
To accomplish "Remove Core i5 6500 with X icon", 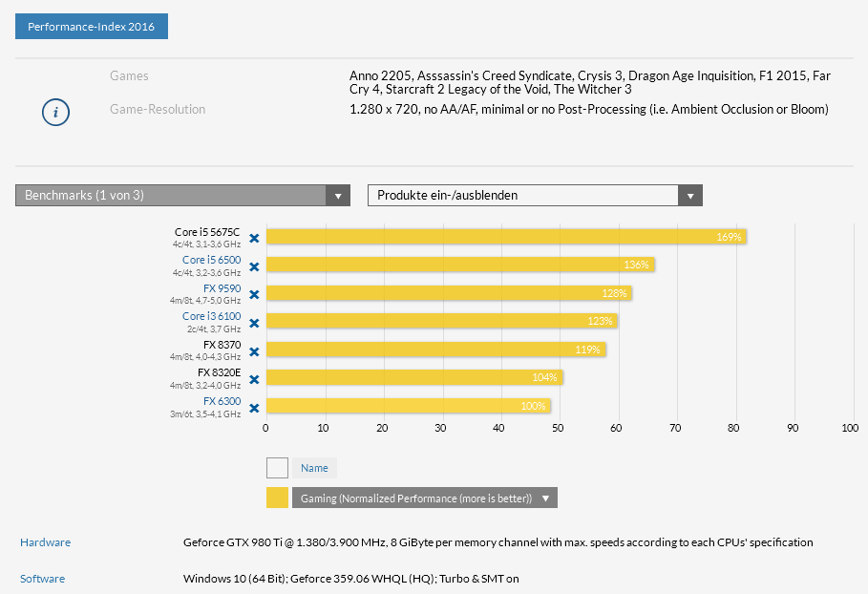I will 254,266.
